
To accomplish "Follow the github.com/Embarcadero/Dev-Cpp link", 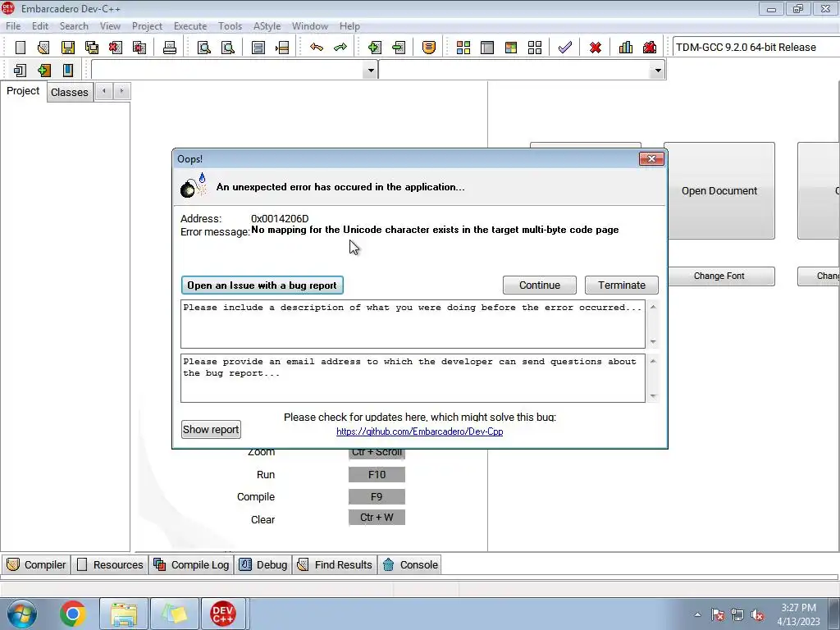I will (419, 431).
